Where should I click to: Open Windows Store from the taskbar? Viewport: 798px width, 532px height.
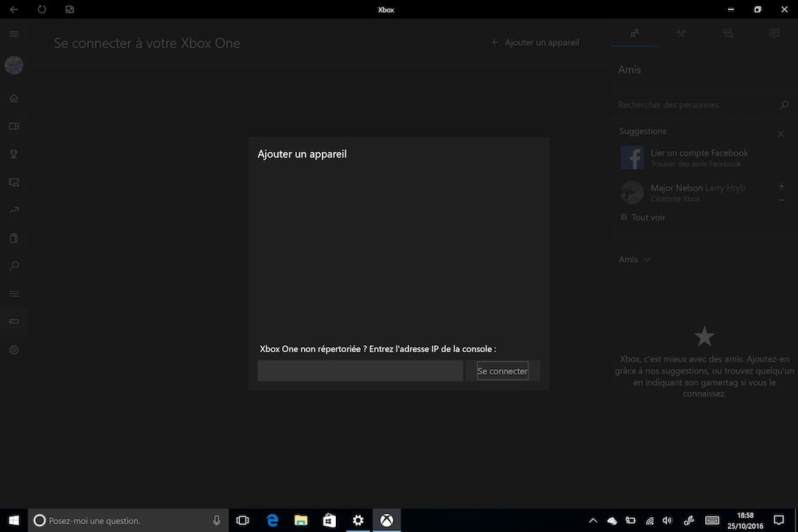pyautogui.click(x=330, y=520)
